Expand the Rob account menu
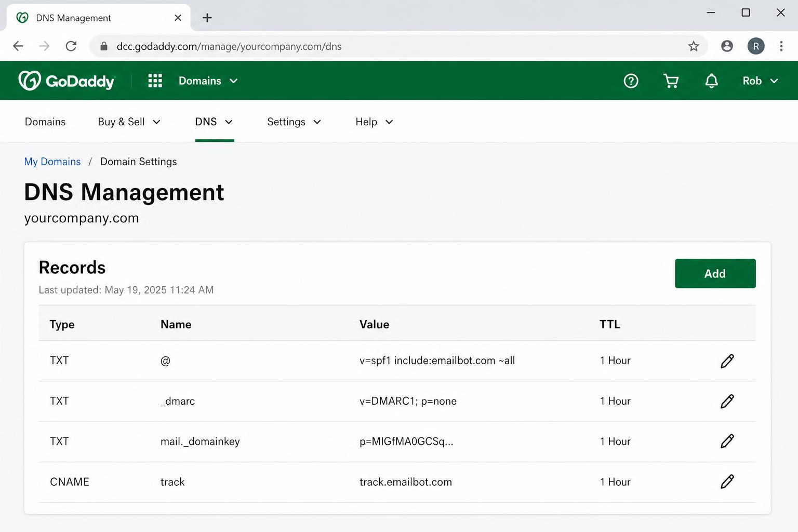The width and height of the screenshot is (798, 532). [760, 81]
